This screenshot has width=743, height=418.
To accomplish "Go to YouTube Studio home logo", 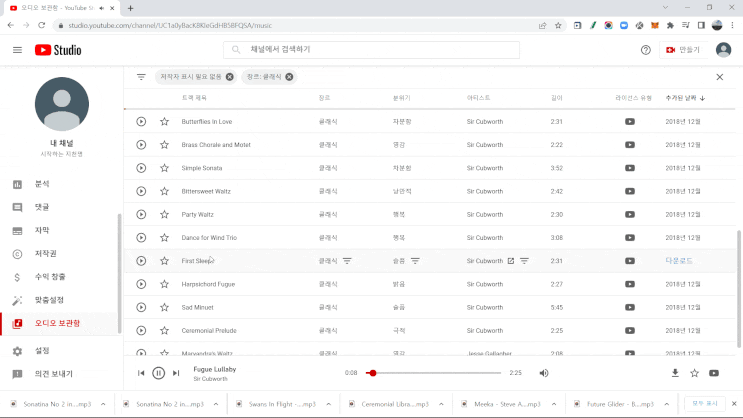I will coord(58,50).
